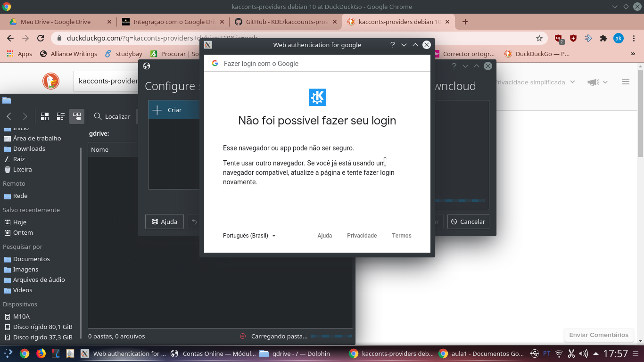Click the Ajuda button in Contas Online
The height and width of the screenshot is (362, 644).
coord(165,222)
